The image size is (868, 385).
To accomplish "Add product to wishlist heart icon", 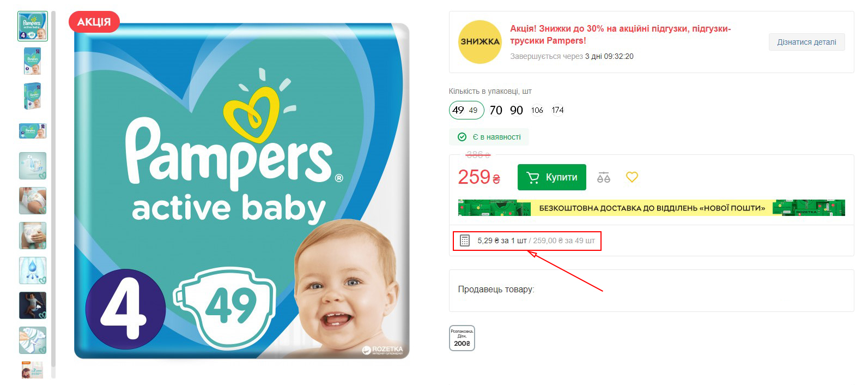I will click(x=632, y=177).
